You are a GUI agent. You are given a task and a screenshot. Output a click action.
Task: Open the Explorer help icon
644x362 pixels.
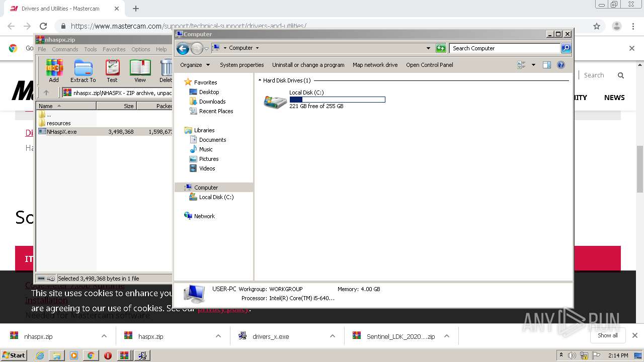pos(561,65)
